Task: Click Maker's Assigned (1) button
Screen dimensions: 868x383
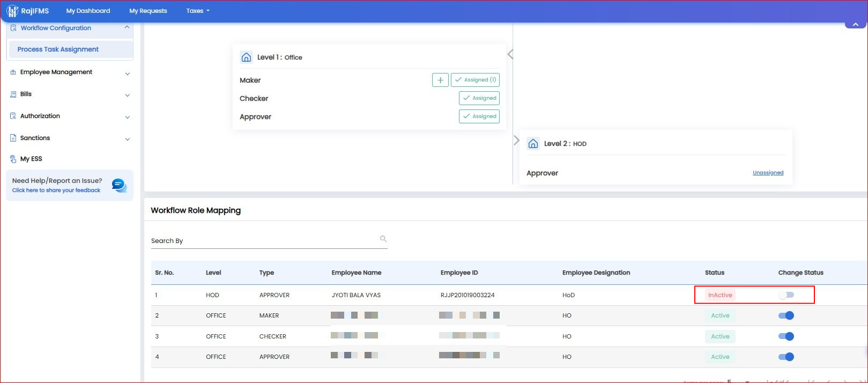Action: tap(475, 80)
